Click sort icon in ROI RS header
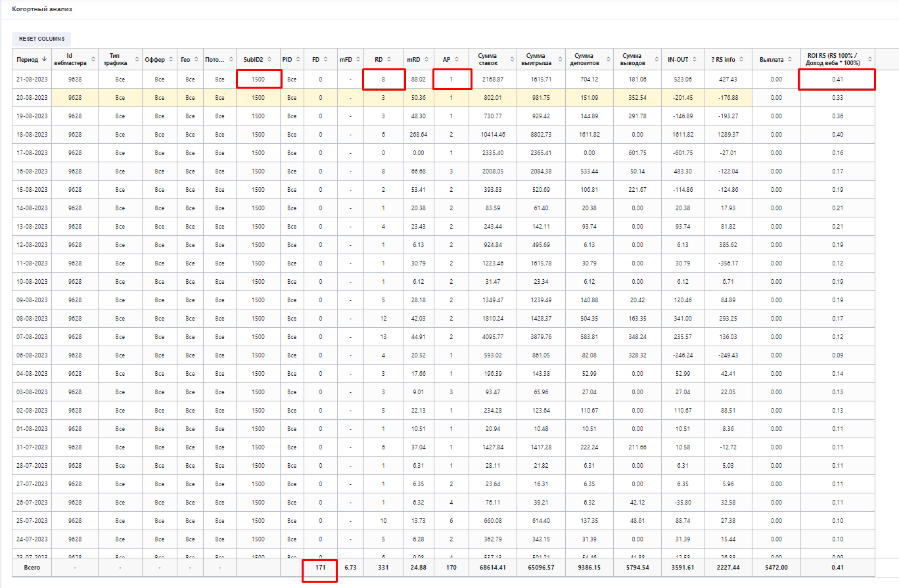Image resolution: width=899 pixels, height=588 pixels. 871,59
